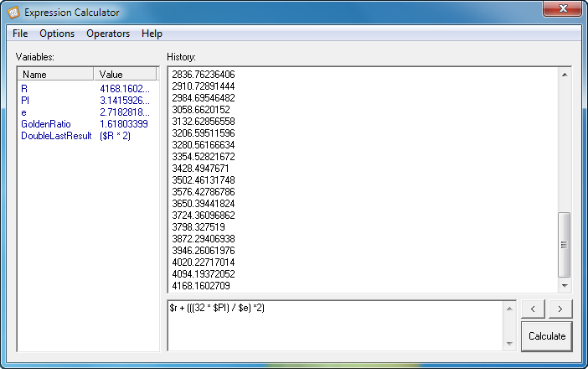Click the value 1.61803399
Image resolution: width=588 pixels, height=369 pixels.
click(x=124, y=124)
